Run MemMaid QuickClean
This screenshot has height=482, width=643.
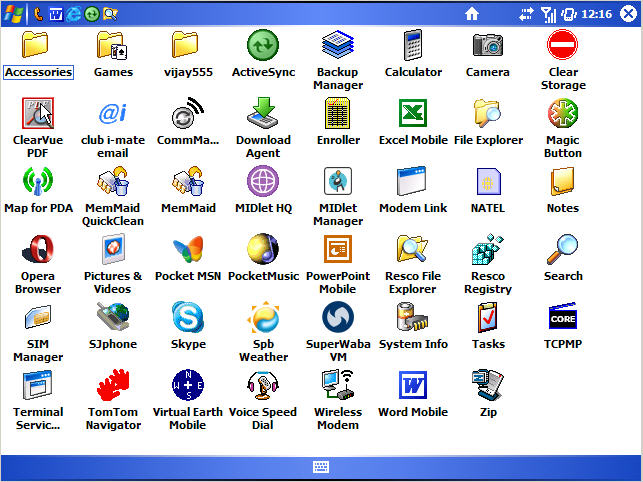pyautogui.click(x=113, y=196)
